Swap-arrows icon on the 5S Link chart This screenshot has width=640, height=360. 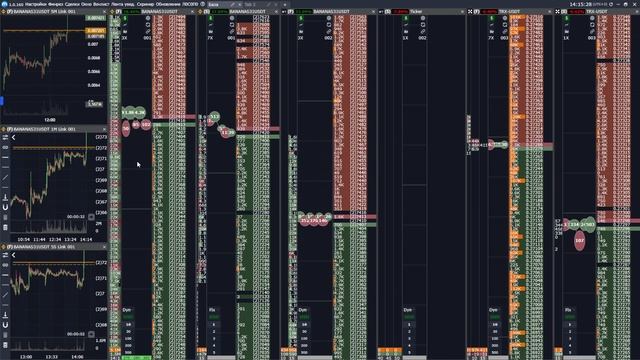(5, 255)
